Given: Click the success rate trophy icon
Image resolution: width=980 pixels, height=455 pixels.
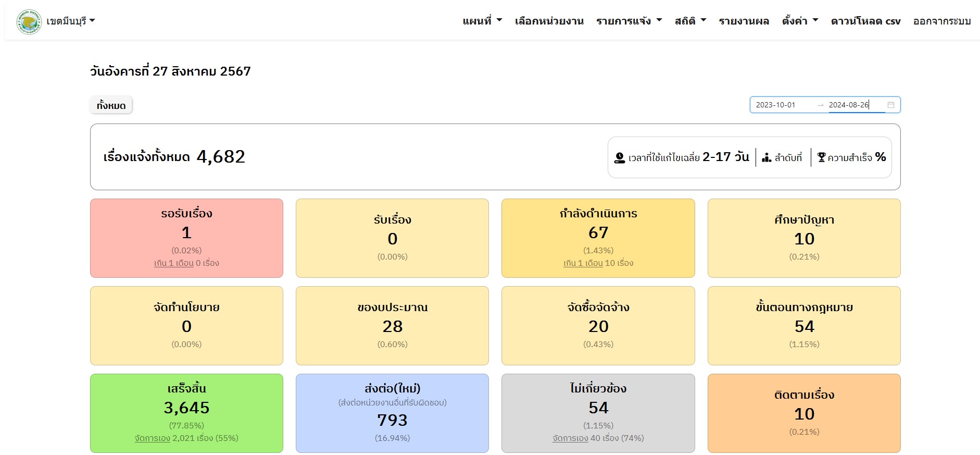Looking at the screenshot, I should (821, 157).
